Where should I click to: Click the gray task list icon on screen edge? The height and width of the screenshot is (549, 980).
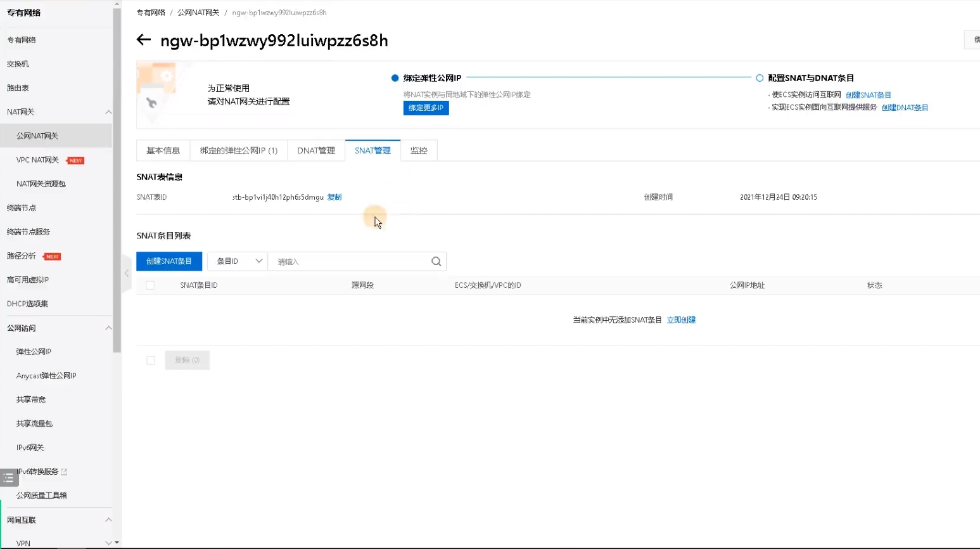coord(9,477)
